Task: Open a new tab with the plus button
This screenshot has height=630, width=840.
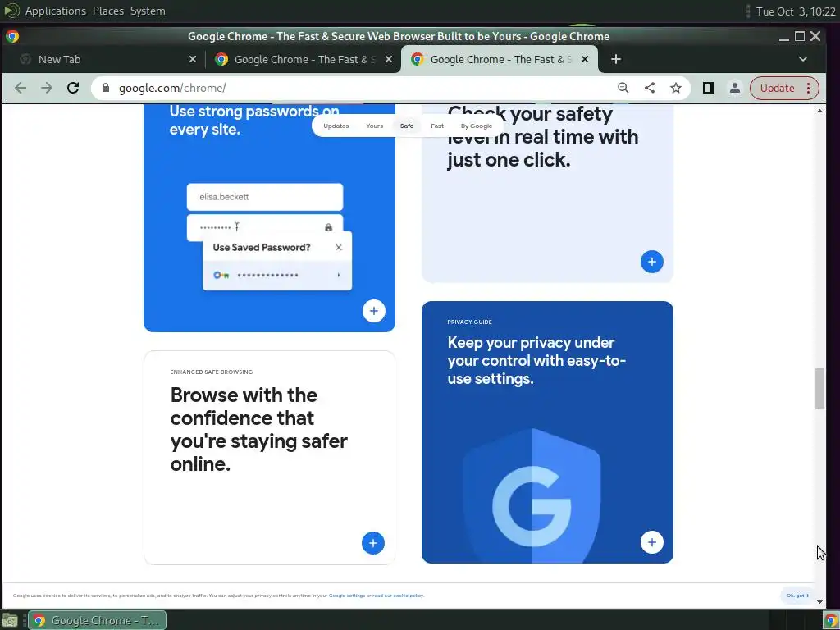Action: [616, 59]
